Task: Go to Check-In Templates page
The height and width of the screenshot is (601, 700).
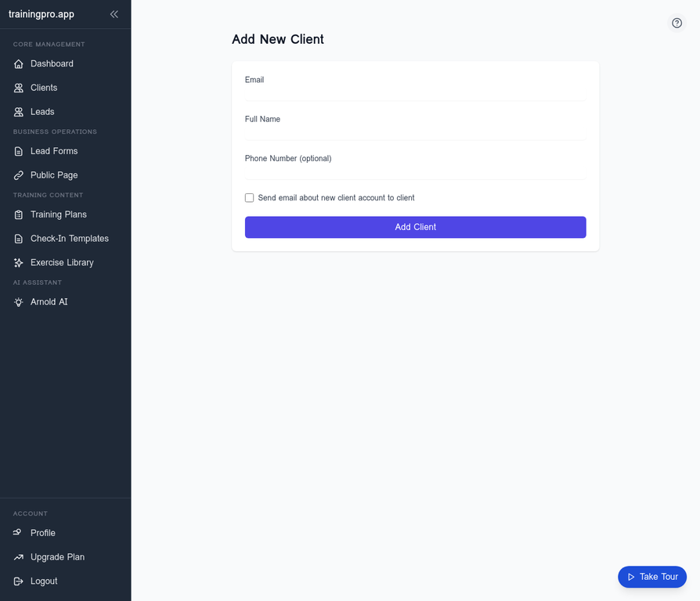Action: 69,239
